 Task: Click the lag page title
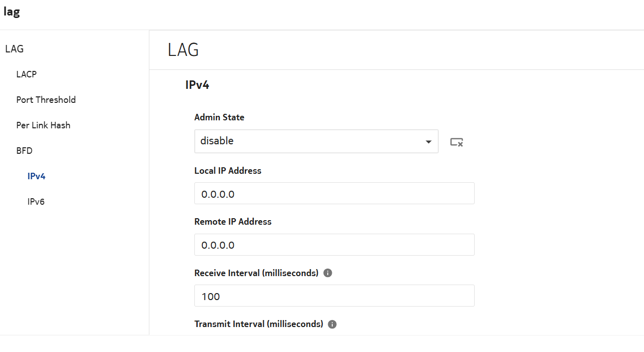12,12
